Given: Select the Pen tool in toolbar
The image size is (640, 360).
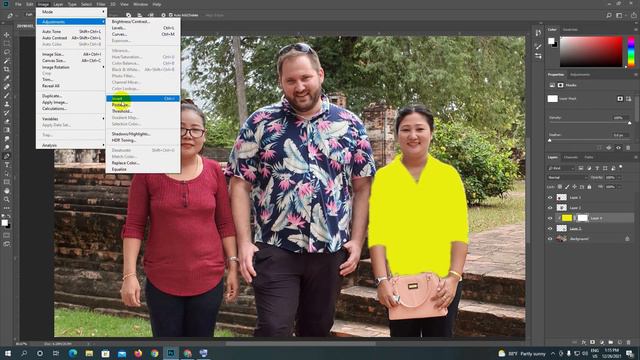Looking at the screenshot, I should tap(7, 156).
